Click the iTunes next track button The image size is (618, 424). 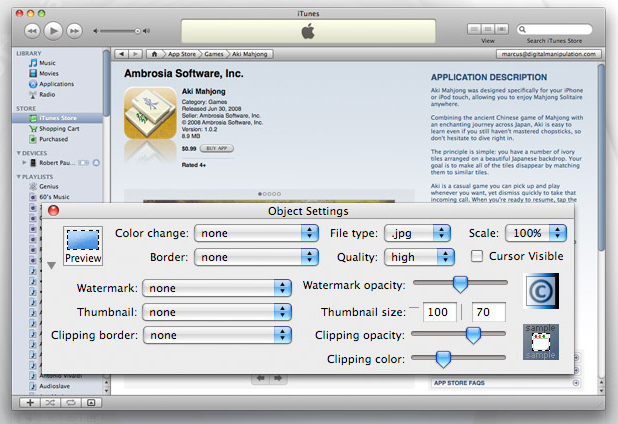pyautogui.click(x=74, y=31)
